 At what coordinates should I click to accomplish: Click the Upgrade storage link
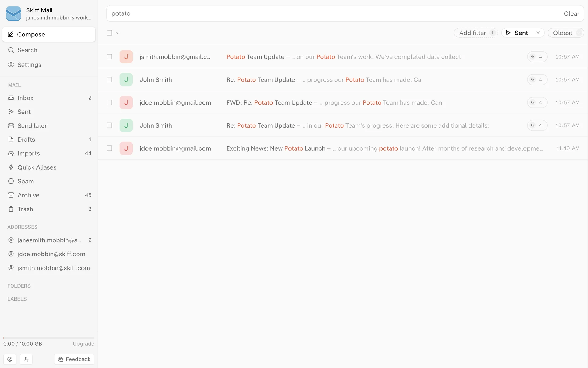click(x=83, y=344)
